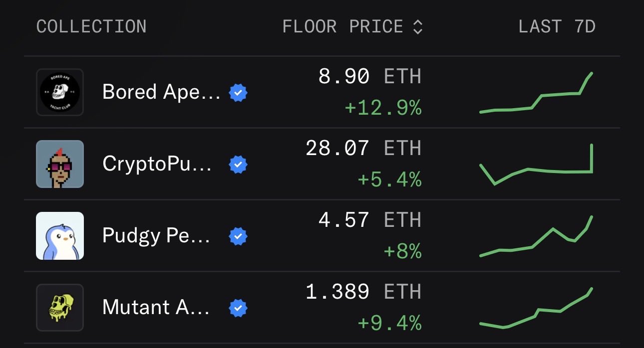Viewport: 644px width, 348px height.
Task: Sort by Floor Price arrows icon
Action: click(x=418, y=27)
